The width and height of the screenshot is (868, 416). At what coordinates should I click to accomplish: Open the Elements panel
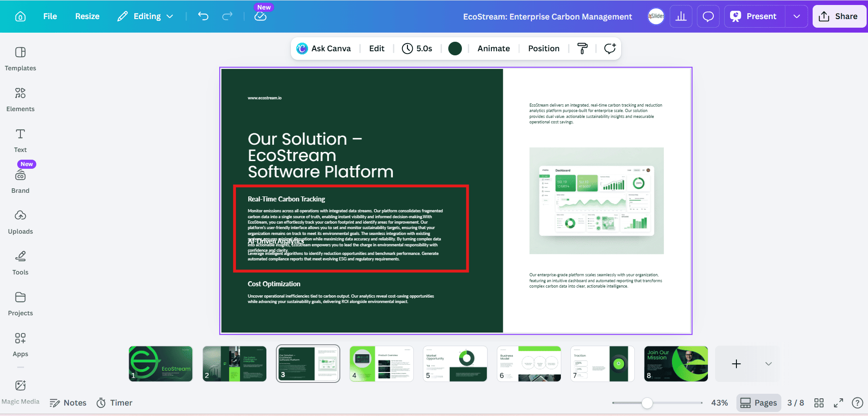pos(20,99)
